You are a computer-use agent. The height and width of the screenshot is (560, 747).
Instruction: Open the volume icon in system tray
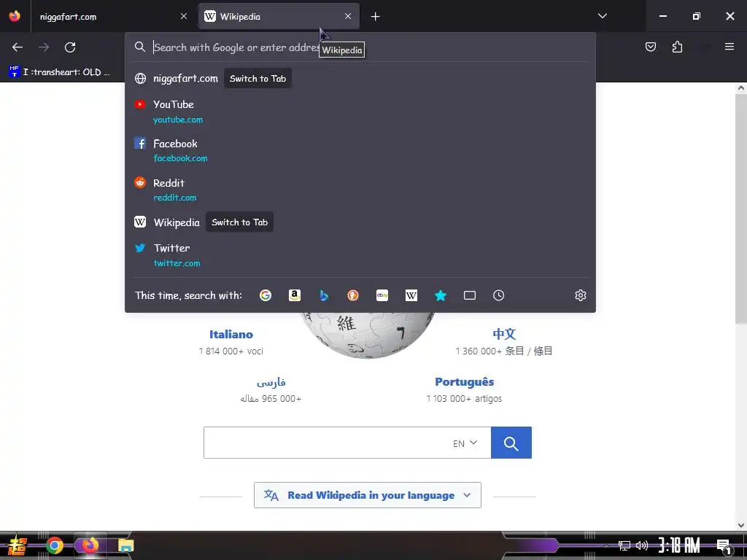pyautogui.click(x=642, y=545)
